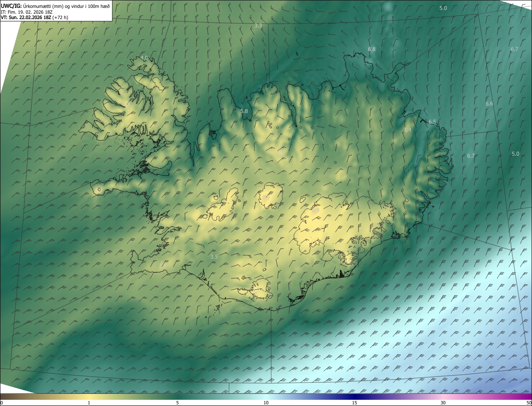Click the '0' tick on the color scale
The width and height of the screenshot is (532, 406).
coord(2,403)
